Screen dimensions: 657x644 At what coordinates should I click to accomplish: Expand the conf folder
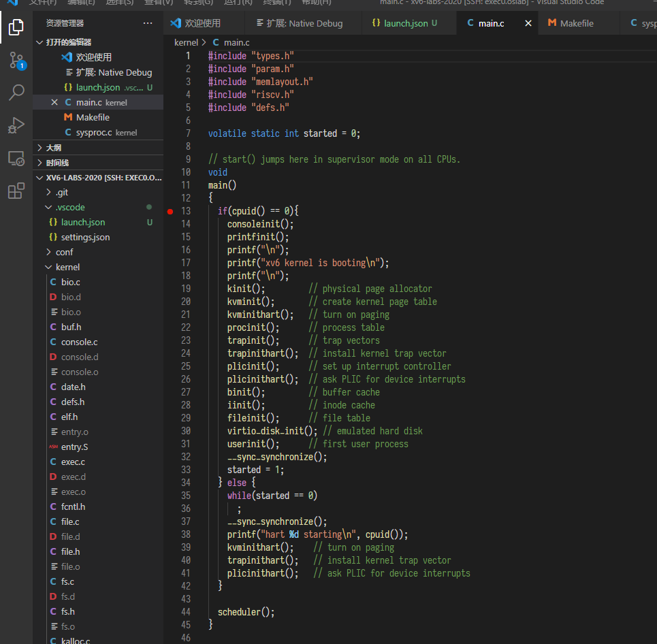click(x=48, y=252)
